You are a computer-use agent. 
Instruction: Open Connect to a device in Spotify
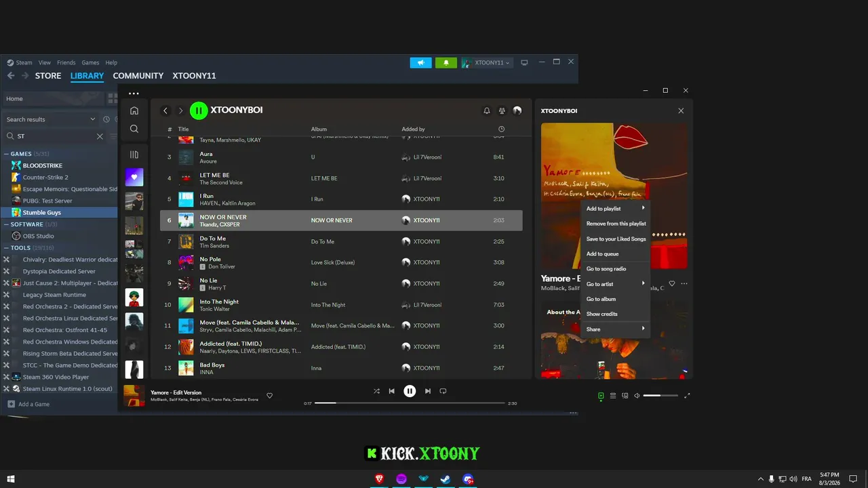[625, 396]
